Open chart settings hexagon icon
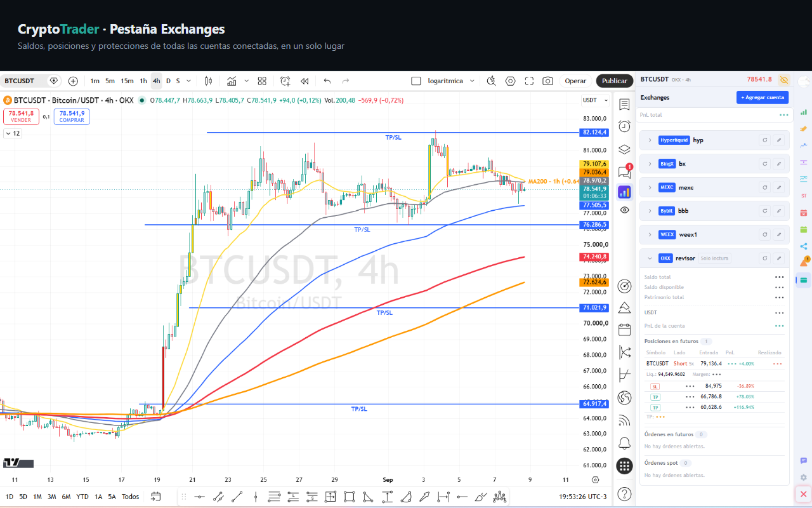Screen dimensions: 812x508 tap(510, 81)
